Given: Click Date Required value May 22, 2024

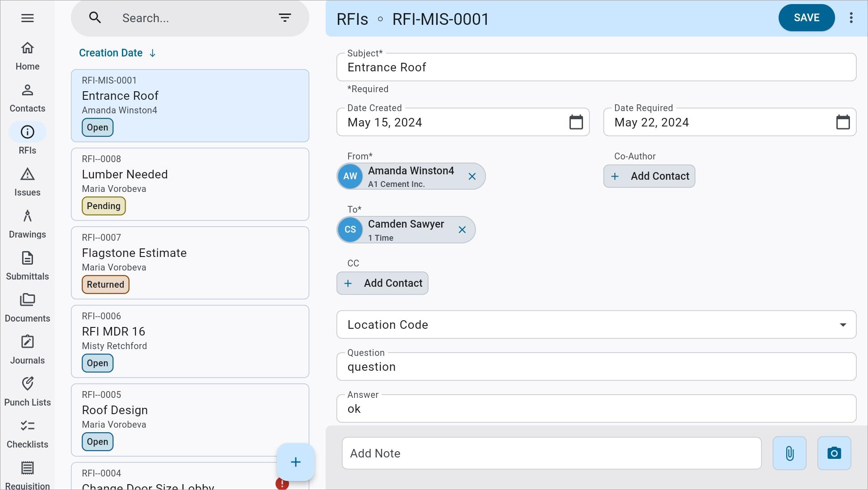Looking at the screenshot, I should tap(652, 122).
